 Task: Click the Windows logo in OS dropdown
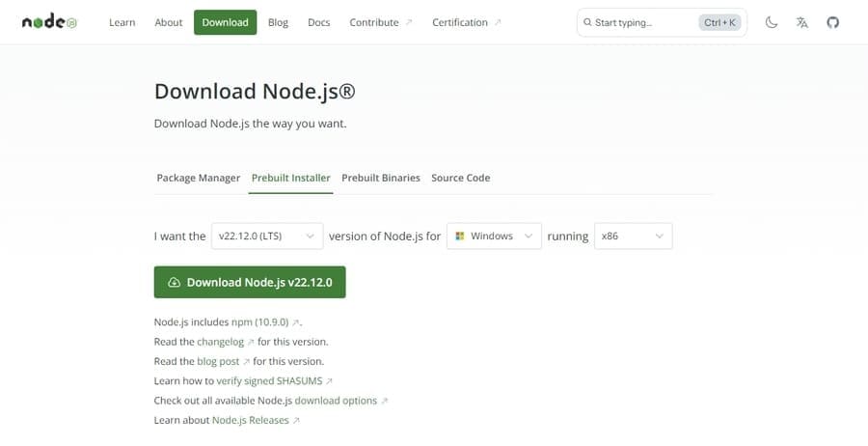(459, 236)
